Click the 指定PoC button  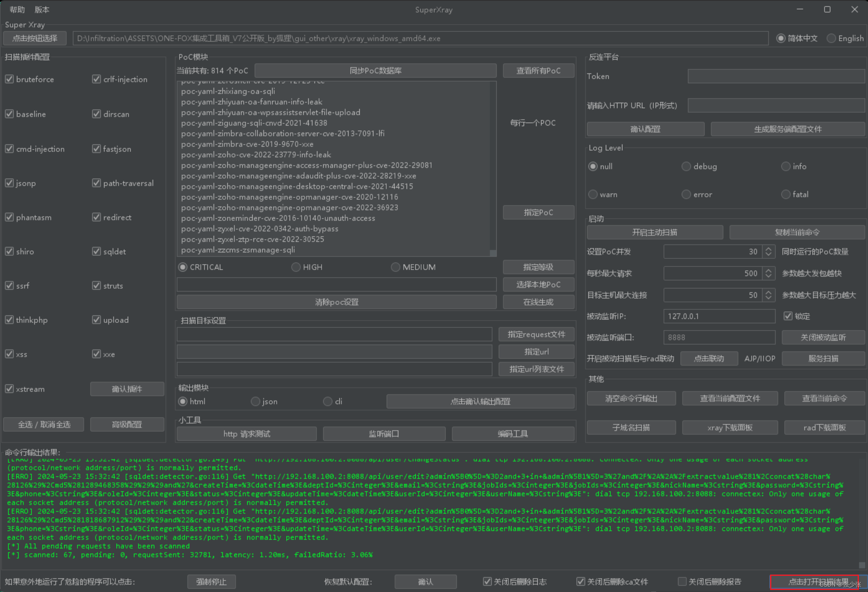[x=539, y=212]
